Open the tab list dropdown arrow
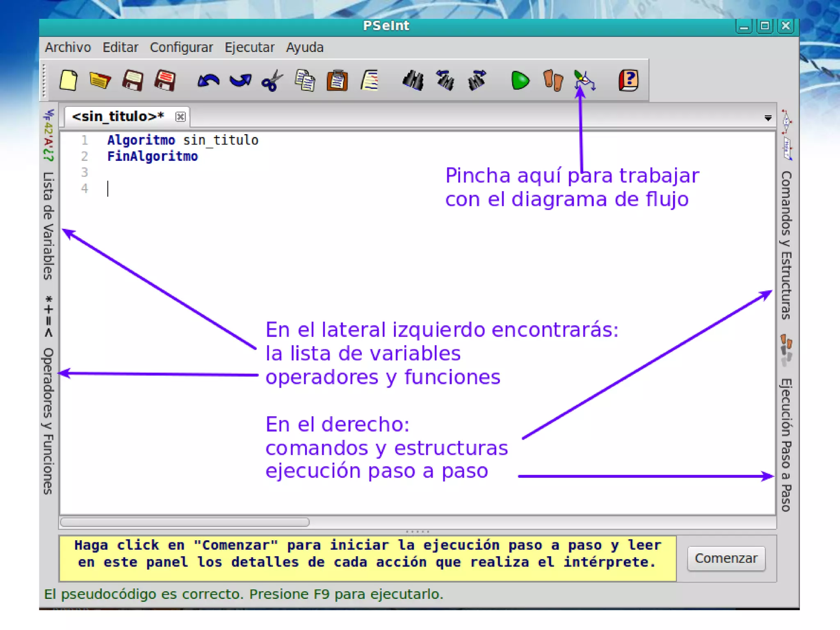840x630 pixels. pyautogui.click(x=768, y=118)
